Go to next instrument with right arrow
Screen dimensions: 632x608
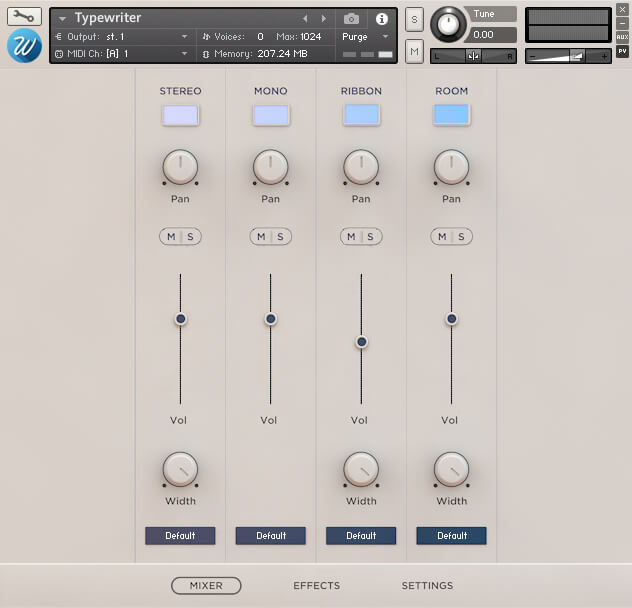(x=323, y=19)
